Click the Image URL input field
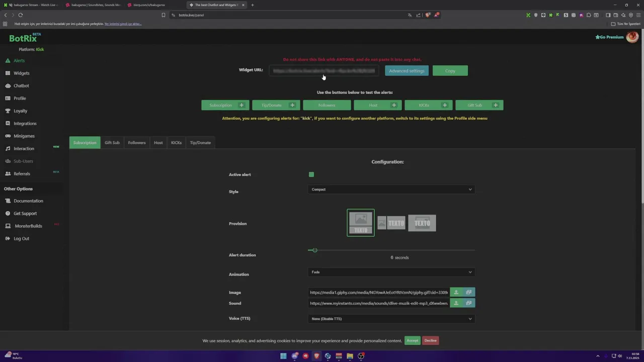The image size is (644, 362). pos(379,292)
